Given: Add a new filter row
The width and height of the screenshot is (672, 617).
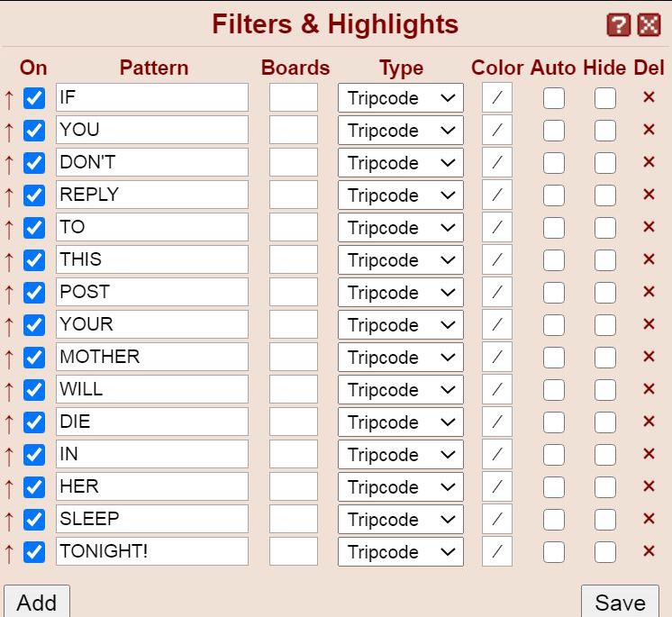Looking at the screenshot, I should click(x=37, y=602).
